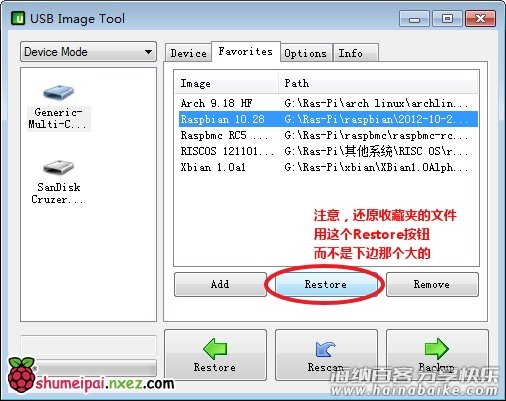Click the USB Image Tool title bar icon

coord(18,18)
